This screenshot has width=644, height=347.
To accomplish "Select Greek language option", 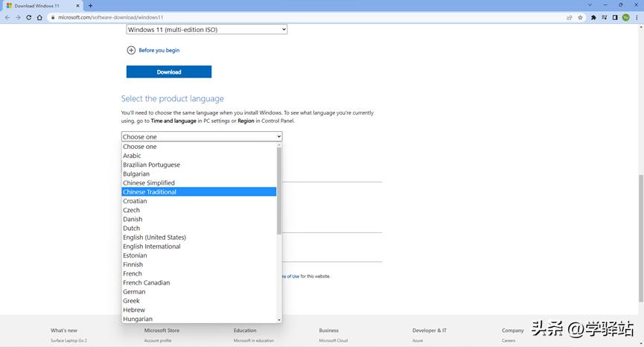I will [199, 301].
